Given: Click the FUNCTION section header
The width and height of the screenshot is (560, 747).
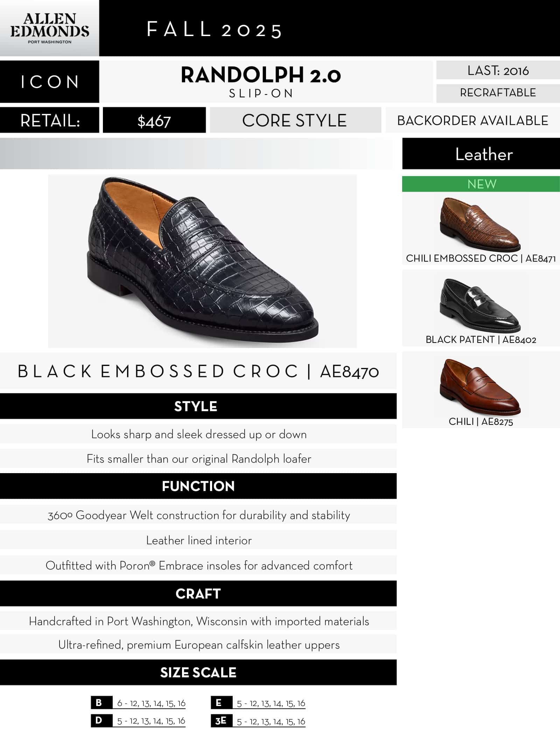Looking at the screenshot, I should 198,486.
